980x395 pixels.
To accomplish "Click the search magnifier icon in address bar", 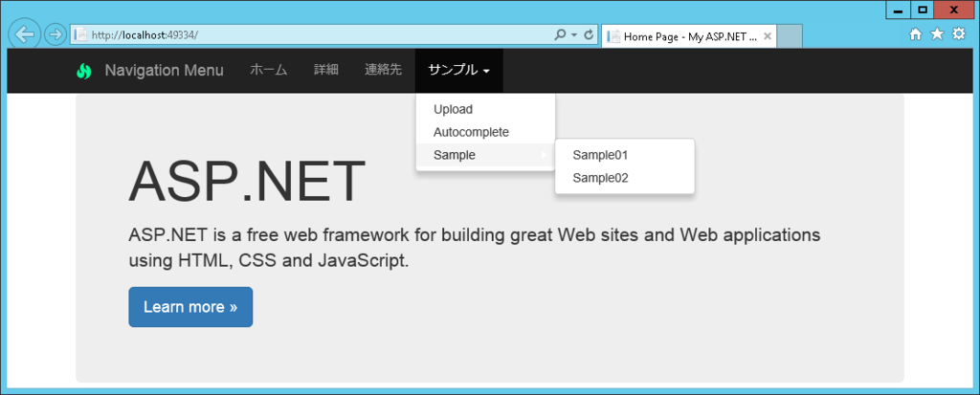I will (x=561, y=35).
